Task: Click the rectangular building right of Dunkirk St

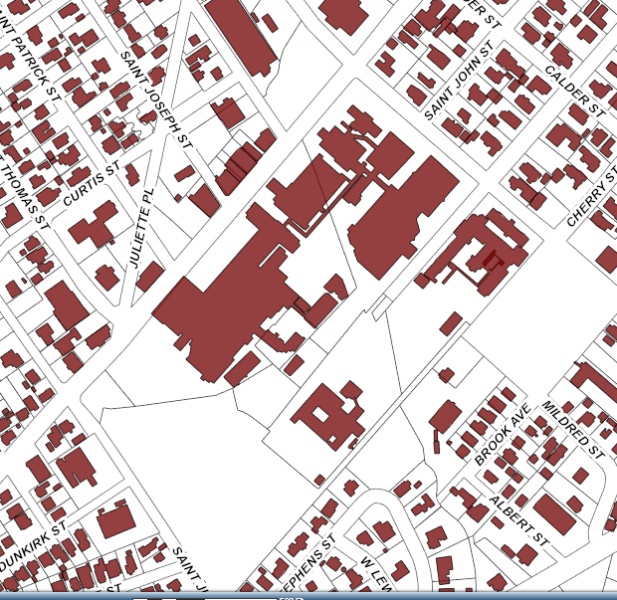Action: pyautogui.click(x=115, y=520)
